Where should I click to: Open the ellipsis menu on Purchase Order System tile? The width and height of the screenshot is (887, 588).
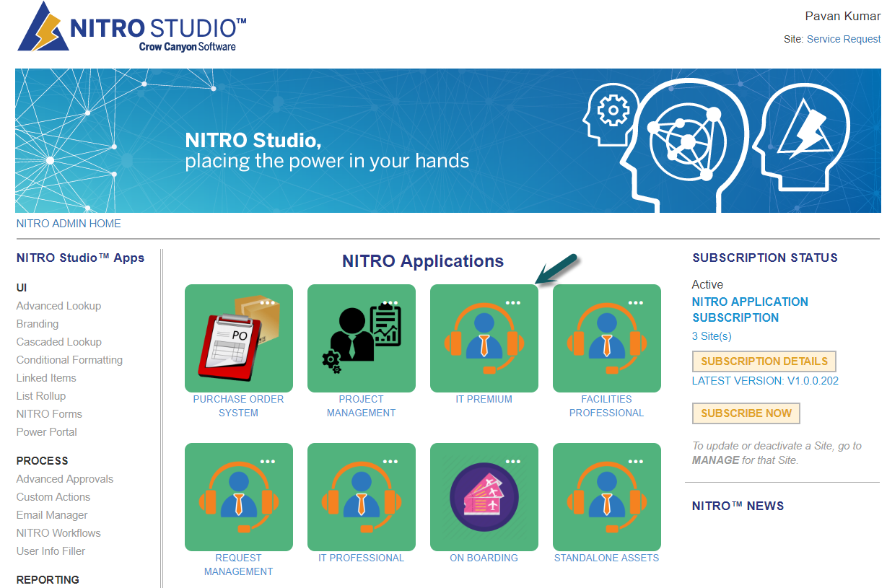click(x=268, y=303)
